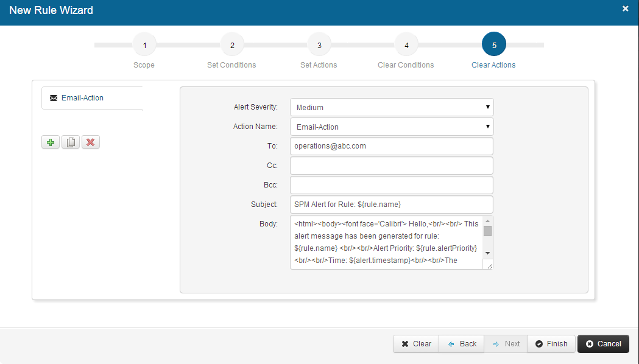Go to step 3 Set Actions
Image resolution: width=639 pixels, height=364 pixels.
click(x=319, y=45)
